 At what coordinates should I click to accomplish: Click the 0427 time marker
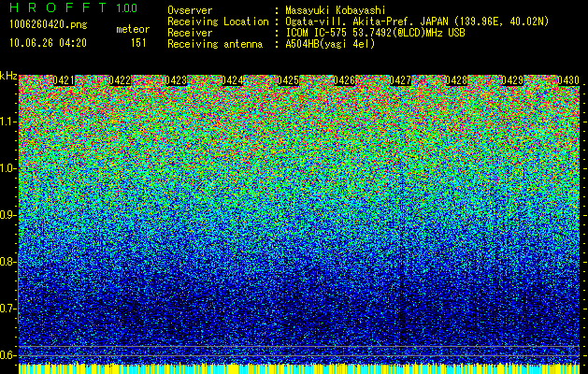pos(400,80)
